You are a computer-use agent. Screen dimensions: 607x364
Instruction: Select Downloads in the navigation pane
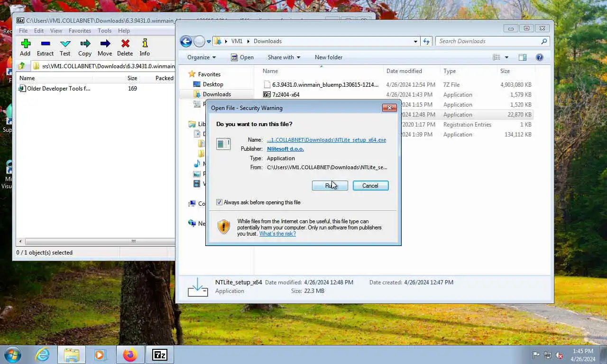coord(212,94)
